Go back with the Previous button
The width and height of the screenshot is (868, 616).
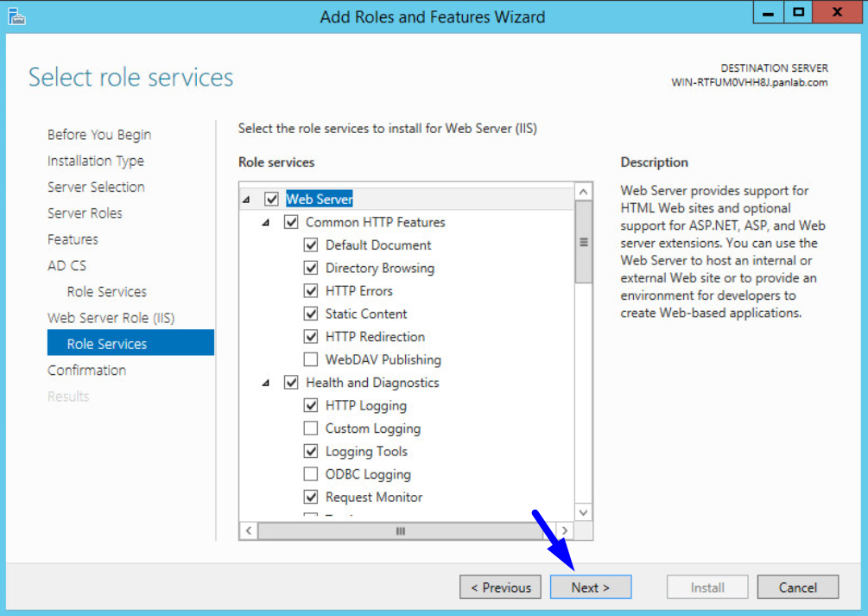(x=500, y=587)
